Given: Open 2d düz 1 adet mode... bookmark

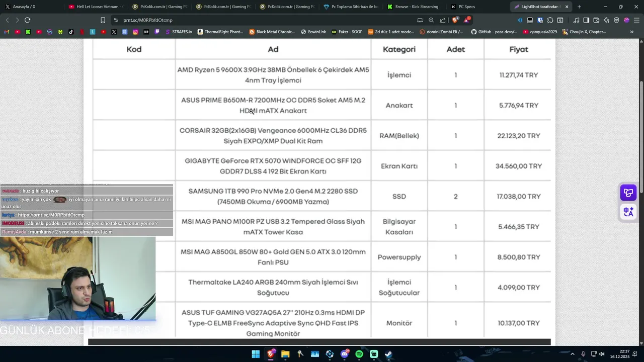Looking at the screenshot, I should tap(391, 32).
